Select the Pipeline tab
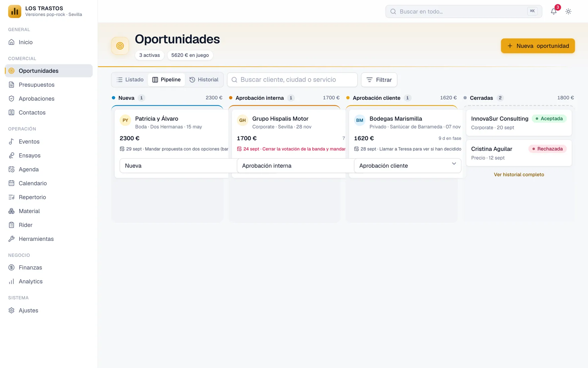 [166, 80]
